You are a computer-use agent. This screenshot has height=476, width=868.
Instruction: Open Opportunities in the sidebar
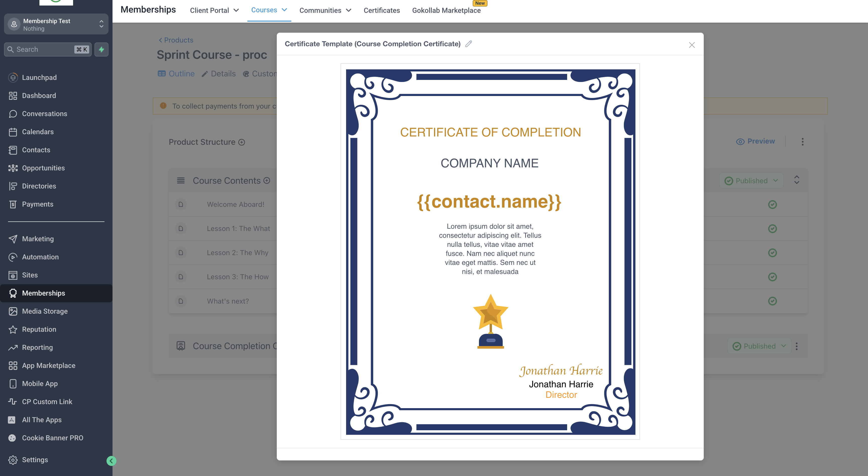(43, 168)
